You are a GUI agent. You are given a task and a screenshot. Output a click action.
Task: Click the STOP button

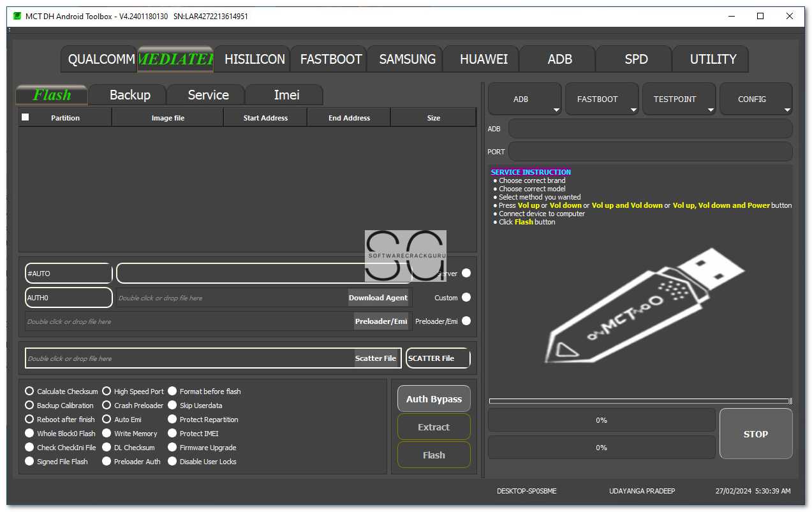[x=756, y=434]
